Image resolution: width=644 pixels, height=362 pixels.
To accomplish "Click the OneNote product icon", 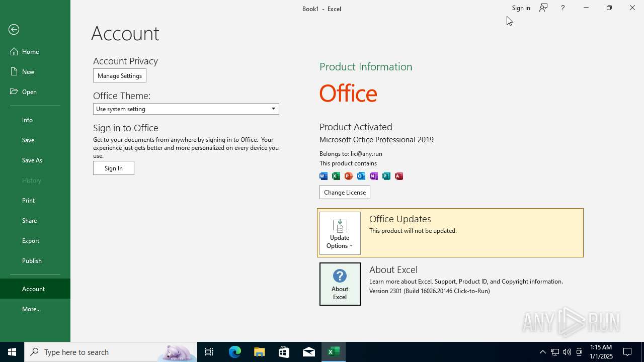I will [374, 176].
